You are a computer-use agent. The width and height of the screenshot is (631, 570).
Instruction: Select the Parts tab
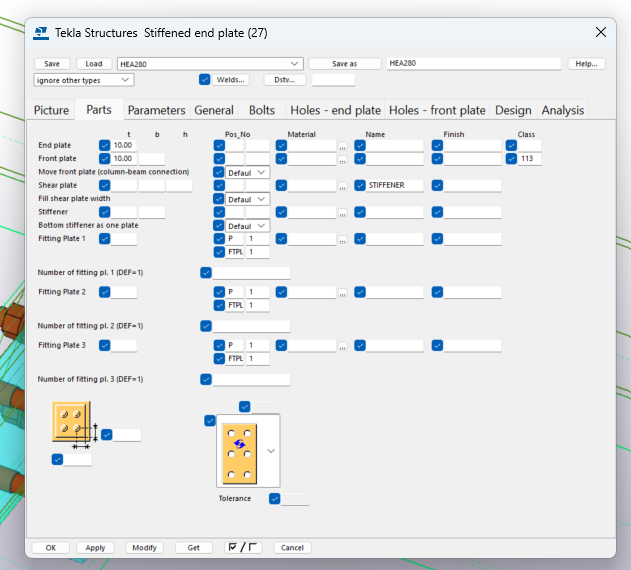pos(99,110)
